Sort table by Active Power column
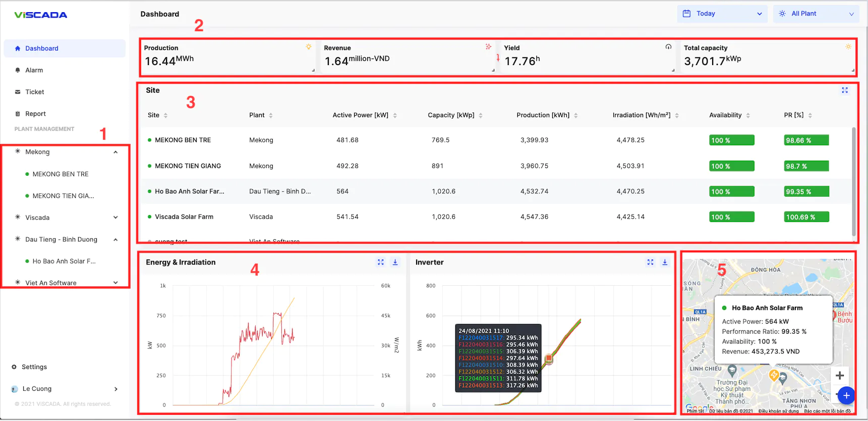 [x=395, y=116]
